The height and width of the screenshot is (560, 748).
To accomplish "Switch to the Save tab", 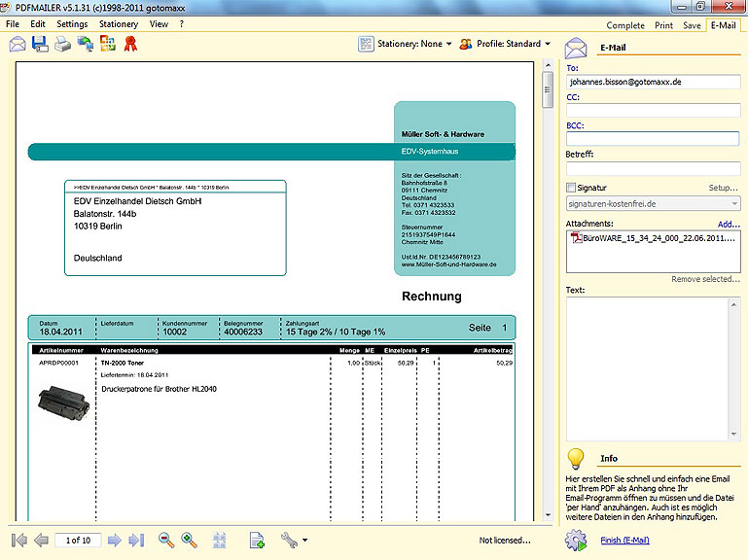I will click(x=692, y=25).
